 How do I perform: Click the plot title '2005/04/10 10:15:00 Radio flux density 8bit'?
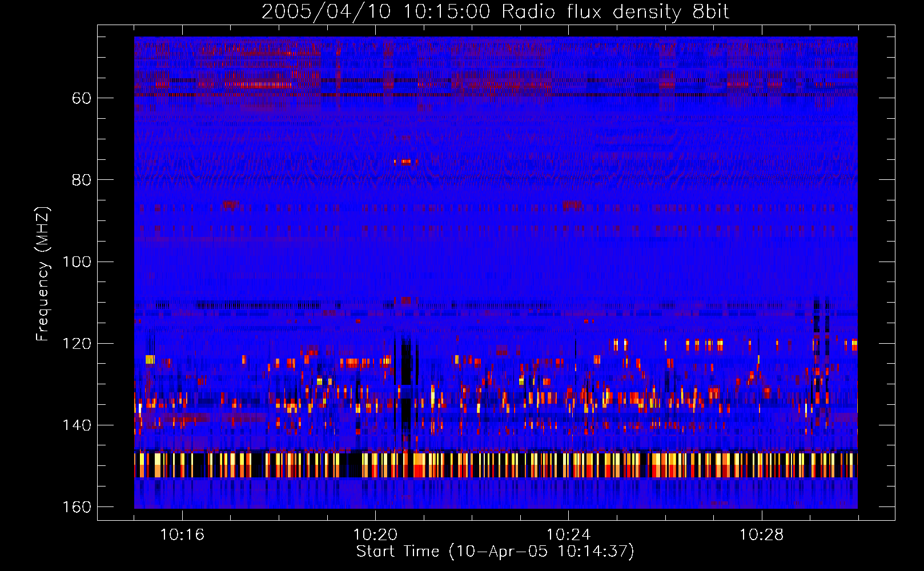(x=495, y=11)
